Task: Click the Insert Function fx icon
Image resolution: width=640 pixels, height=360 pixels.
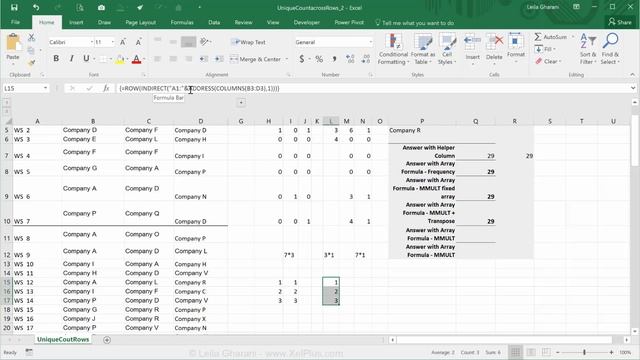Action: tap(106, 88)
